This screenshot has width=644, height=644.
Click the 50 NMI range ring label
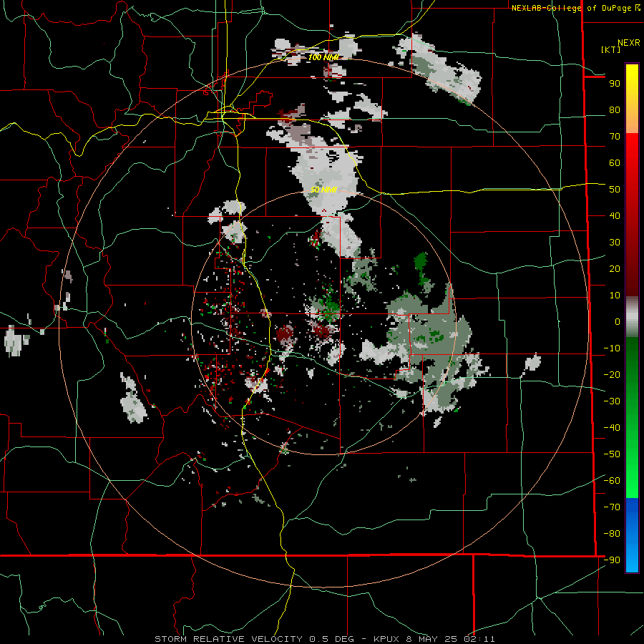point(323,190)
